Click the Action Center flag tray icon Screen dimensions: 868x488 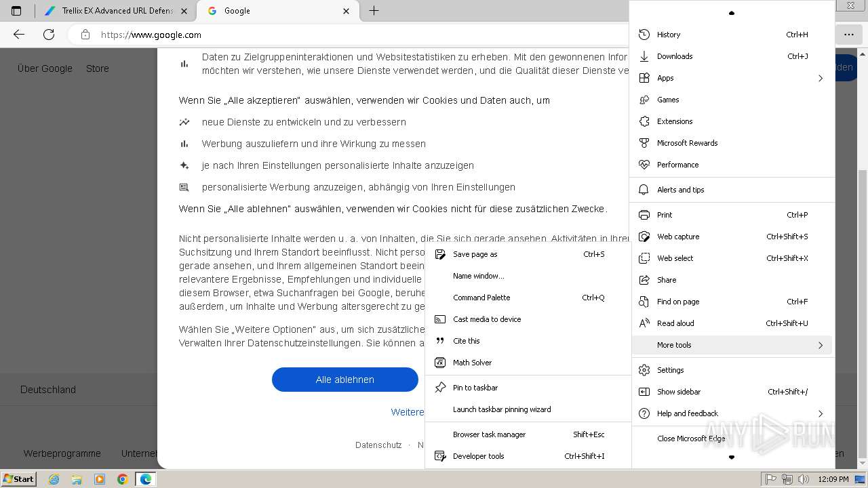click(x=771, y=479)
